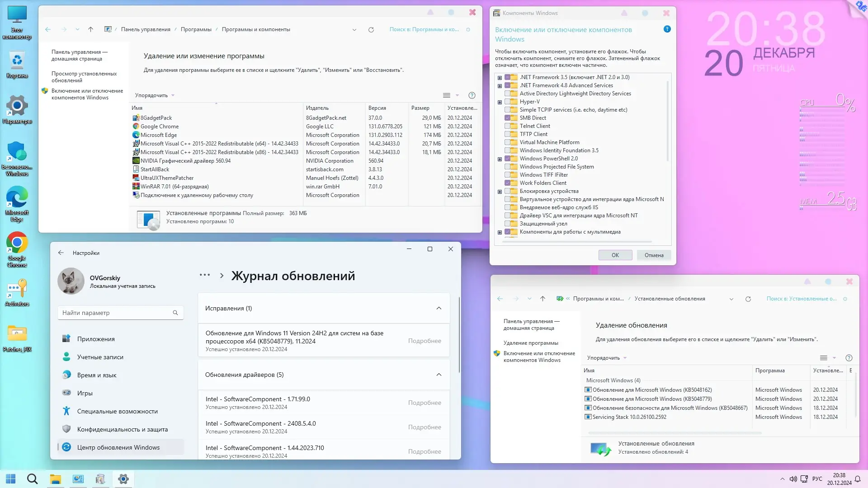868x488 pixels.
Task: Open File Explorer from the taskbar
Action: [x=55, y=479]
